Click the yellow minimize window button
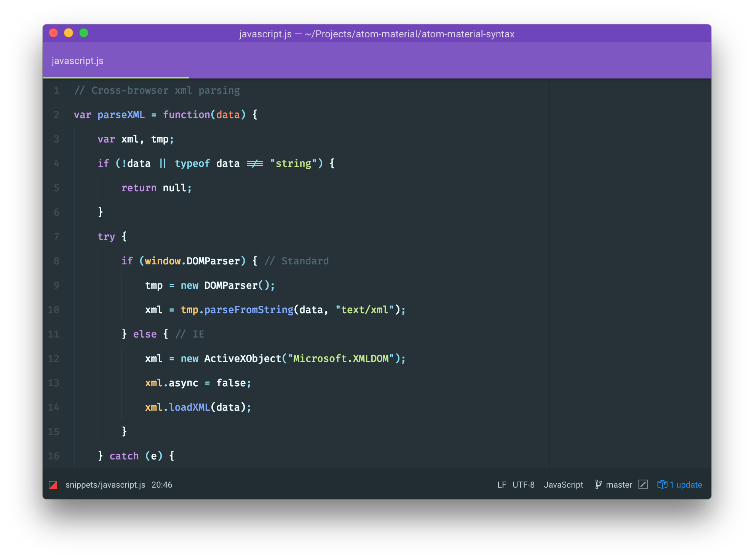This screenshot has height=560, width=754. 69,33
